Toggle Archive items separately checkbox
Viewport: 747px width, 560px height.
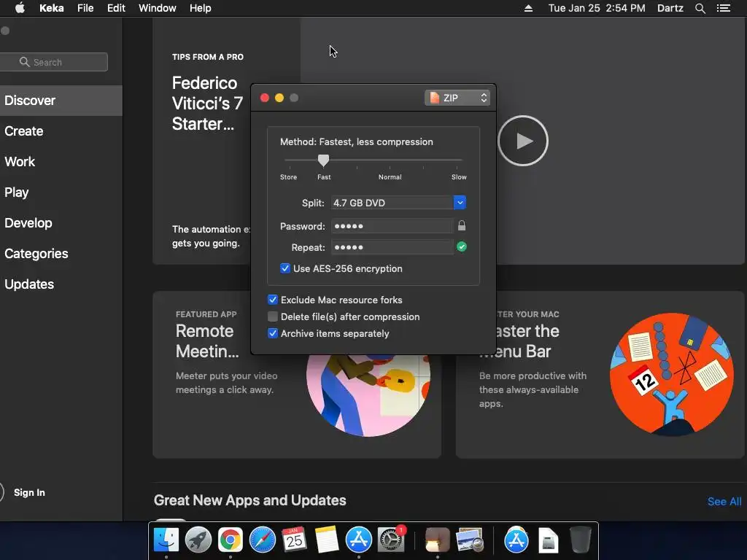tap(273, 333)
